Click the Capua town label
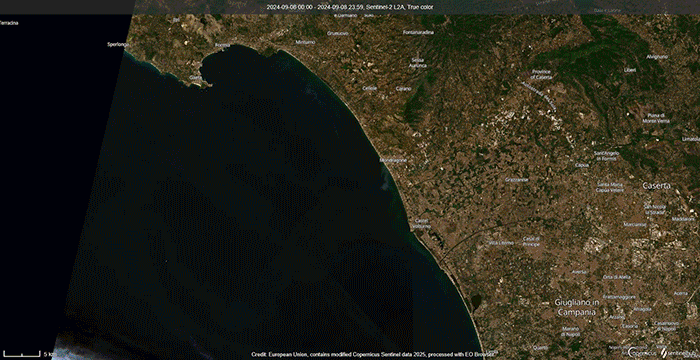The width and height of the screenshot is (700, 360). pos(582,165)
